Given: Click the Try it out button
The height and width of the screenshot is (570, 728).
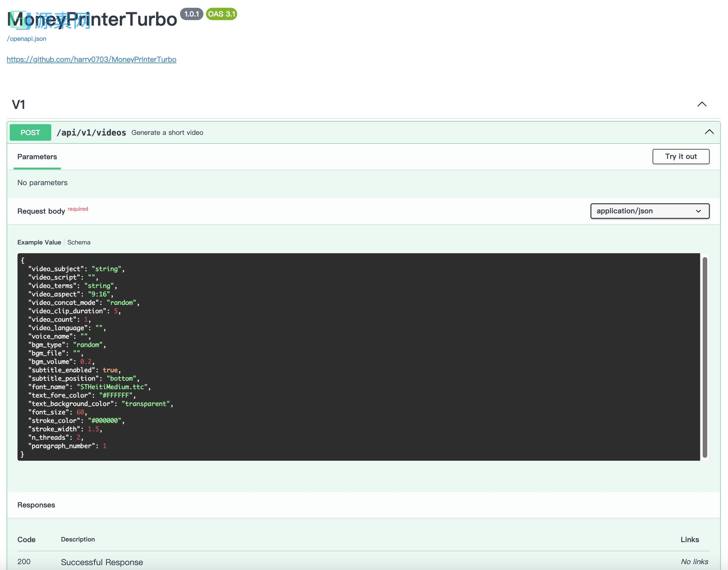Looking at the screenshot, I should click(681, 157).
